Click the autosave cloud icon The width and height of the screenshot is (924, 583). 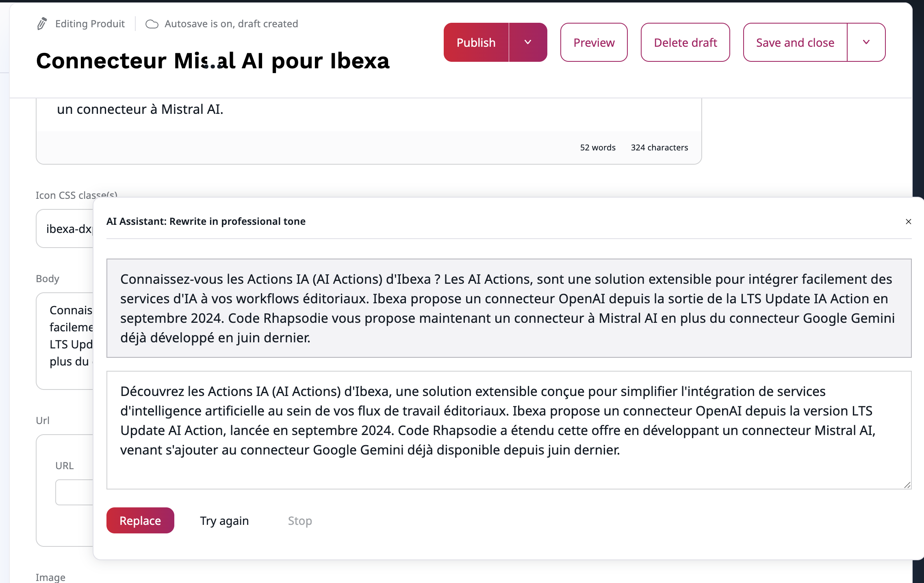(152, 24)
